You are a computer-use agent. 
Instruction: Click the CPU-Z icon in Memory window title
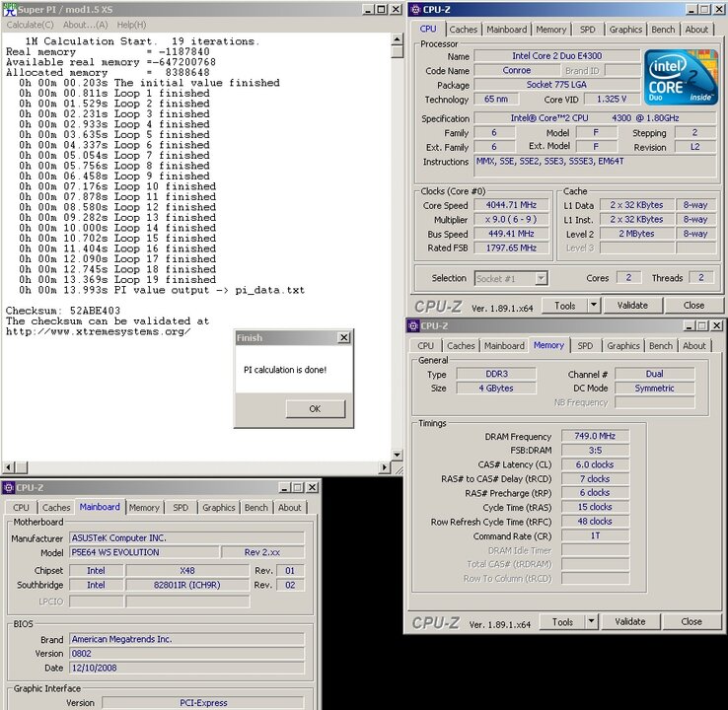[x=413, y=325]
